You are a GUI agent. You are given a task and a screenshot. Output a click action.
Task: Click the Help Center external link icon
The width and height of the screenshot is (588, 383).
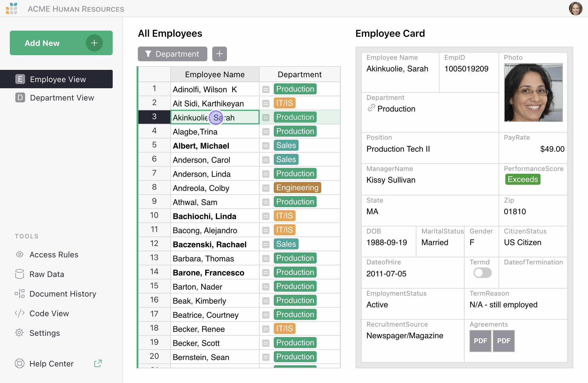click(x=100, y=364)
